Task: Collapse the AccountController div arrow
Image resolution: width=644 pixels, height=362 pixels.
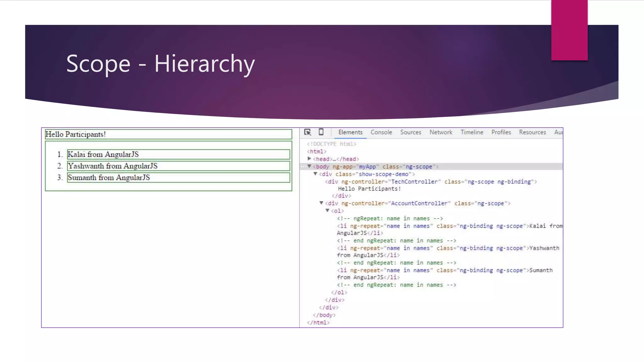Action: point(321,203)
